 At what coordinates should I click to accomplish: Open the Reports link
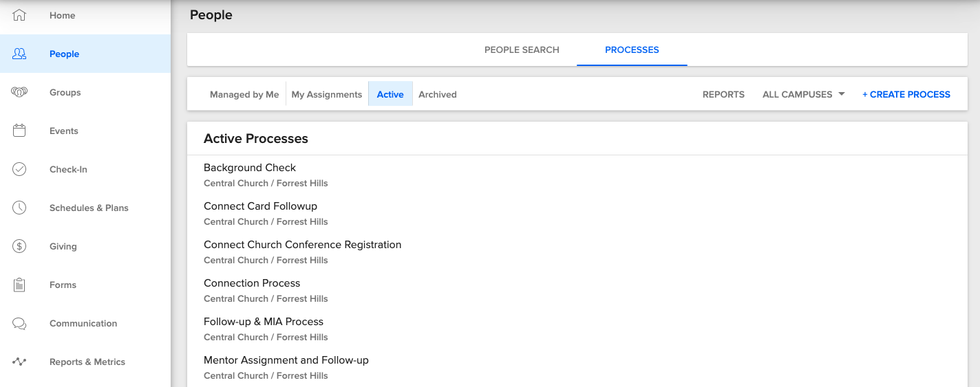coord(723,94)
